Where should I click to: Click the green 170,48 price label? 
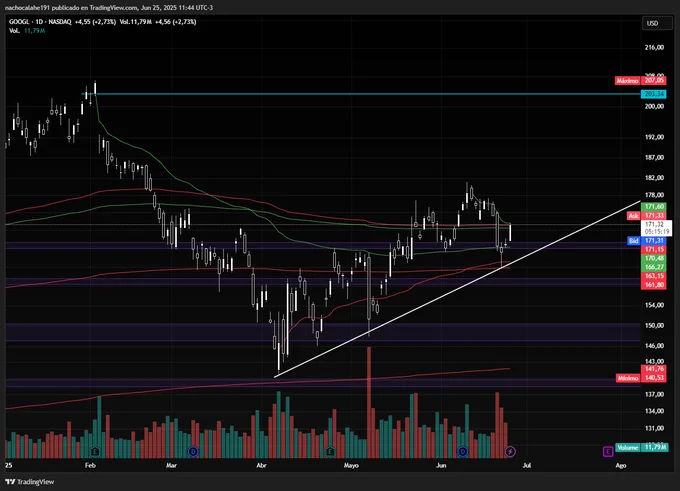click(654, 258)
